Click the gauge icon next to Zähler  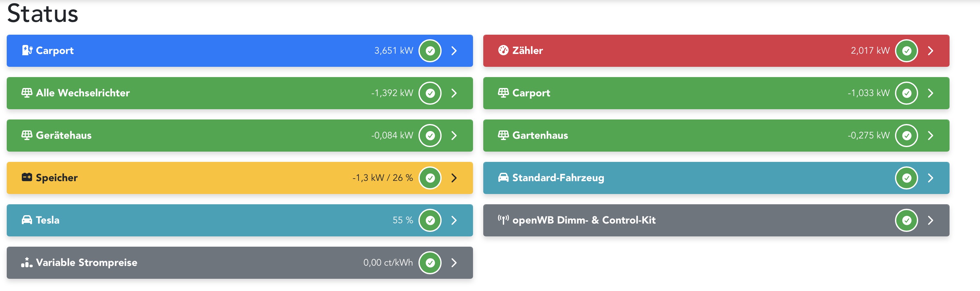(x=503, y=50)
